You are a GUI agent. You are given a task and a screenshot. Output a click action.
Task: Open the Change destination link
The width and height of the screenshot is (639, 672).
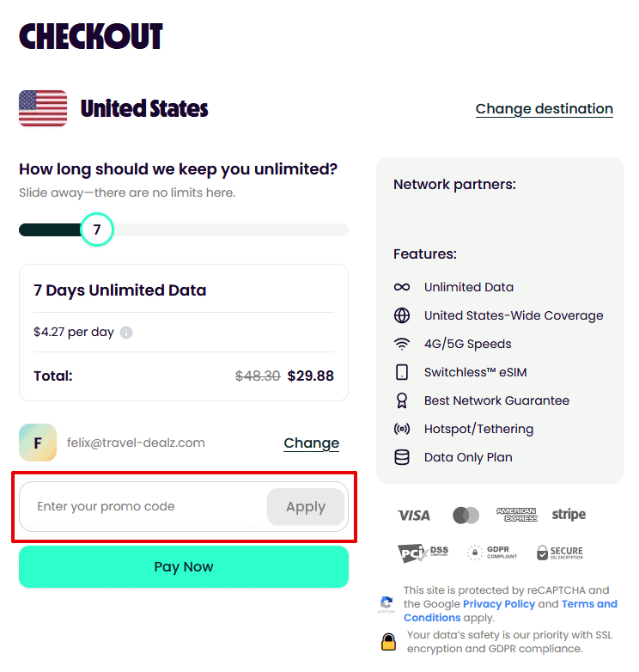tap(544, 109)
